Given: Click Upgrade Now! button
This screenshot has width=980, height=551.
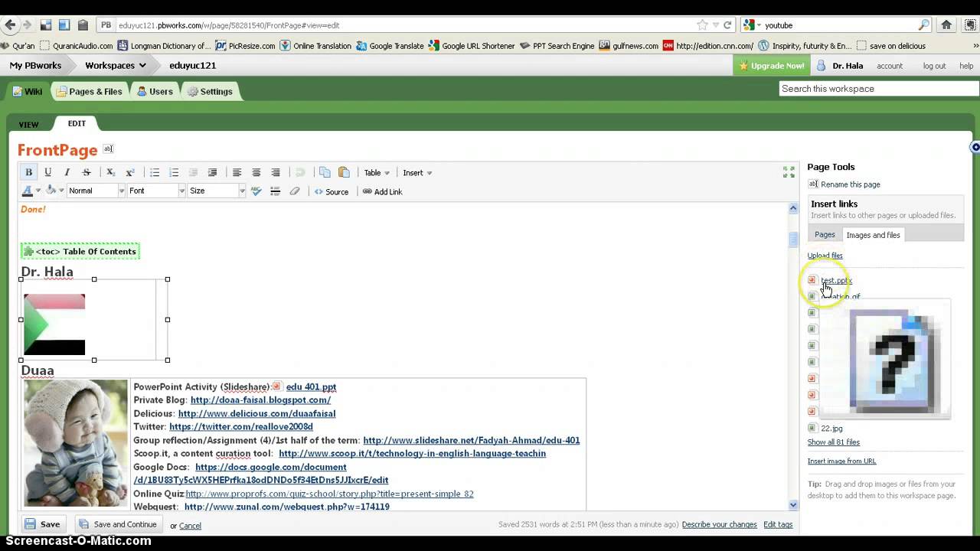Looking at the screenshot, I should [x=771, y=66].
